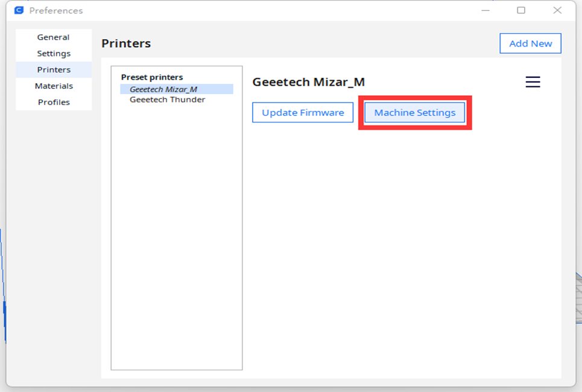Click the Geeetech Mizar_M printer title
This screenshot has height=392, width=582.
pos(308,81)
